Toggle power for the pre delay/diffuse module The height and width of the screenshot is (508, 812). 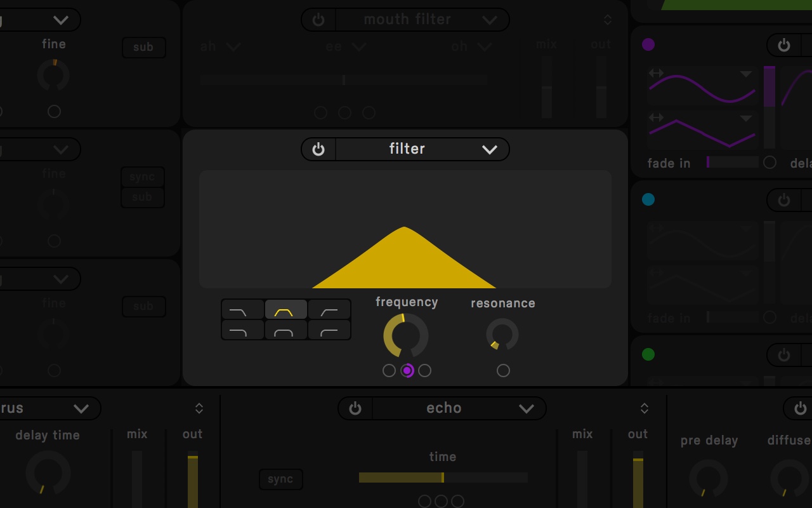800,408
